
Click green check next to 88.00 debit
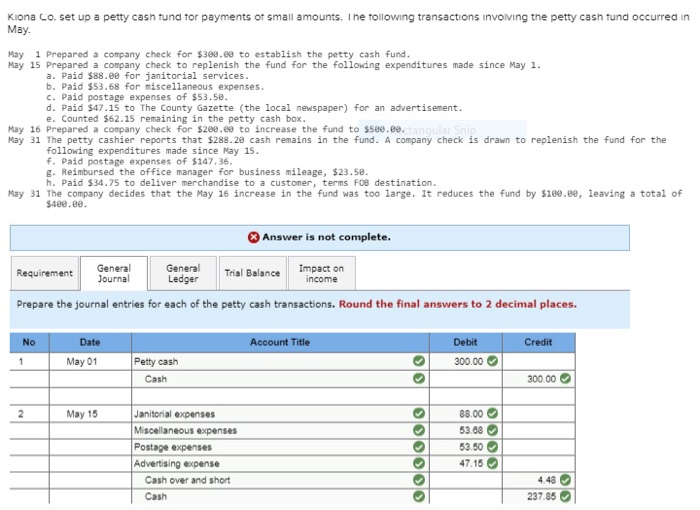pyautogui.click(x=492, y=414)
